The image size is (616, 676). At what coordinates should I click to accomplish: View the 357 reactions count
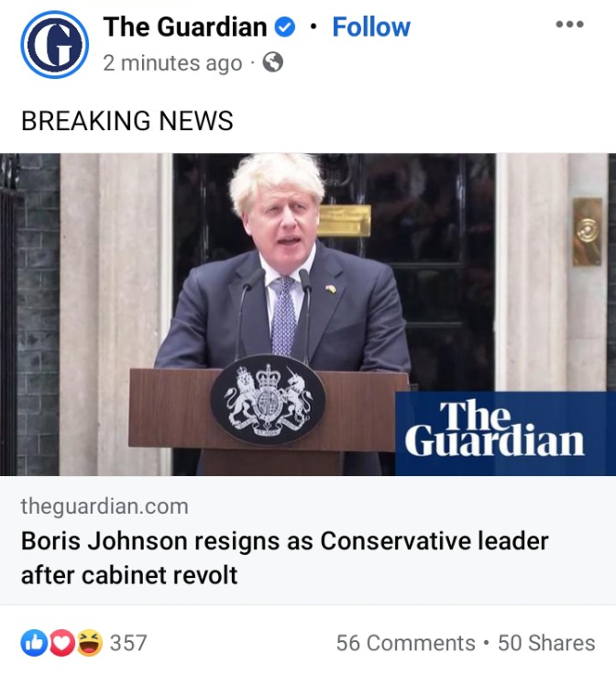pyautogui.click(x=128, y=643)
